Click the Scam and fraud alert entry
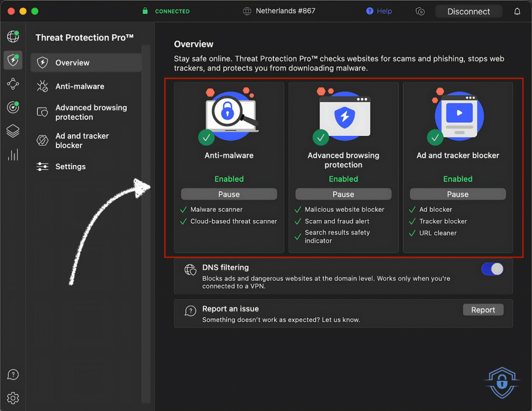This screenshot has width=532, height=411. (337, 221)
